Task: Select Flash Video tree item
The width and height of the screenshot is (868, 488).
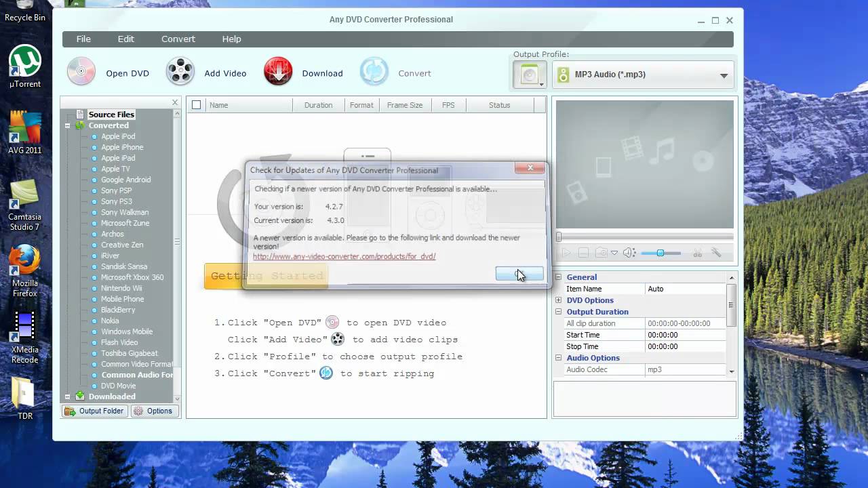Action: (119, 342)
